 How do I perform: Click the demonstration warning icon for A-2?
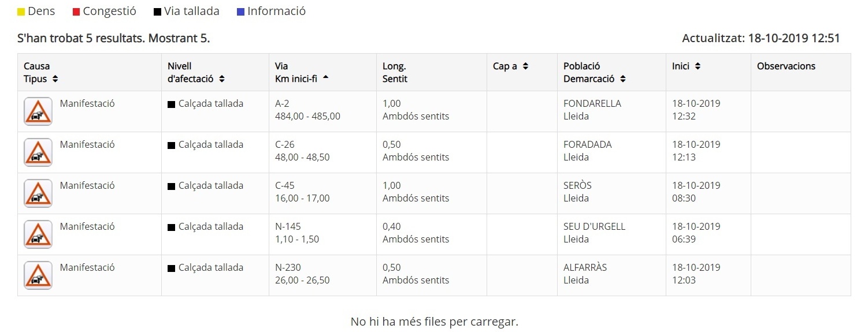[38, 111]
